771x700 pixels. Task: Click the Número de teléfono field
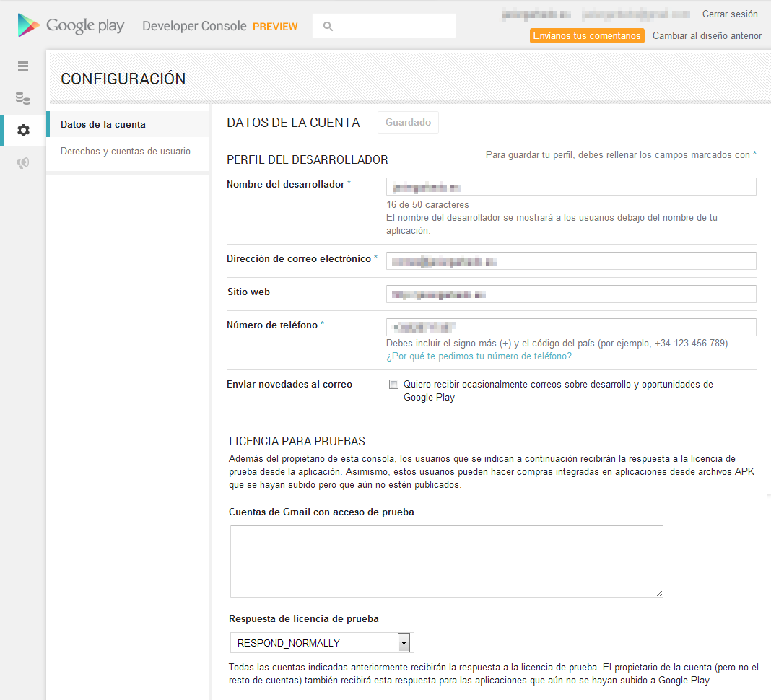click(x=570, y=327)
